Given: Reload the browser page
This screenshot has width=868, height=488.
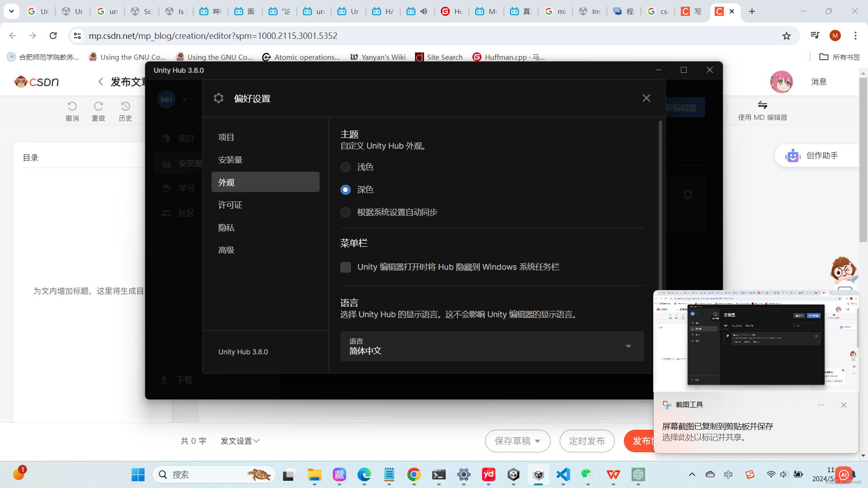Looking at the screenshot, I should point(53,36).
